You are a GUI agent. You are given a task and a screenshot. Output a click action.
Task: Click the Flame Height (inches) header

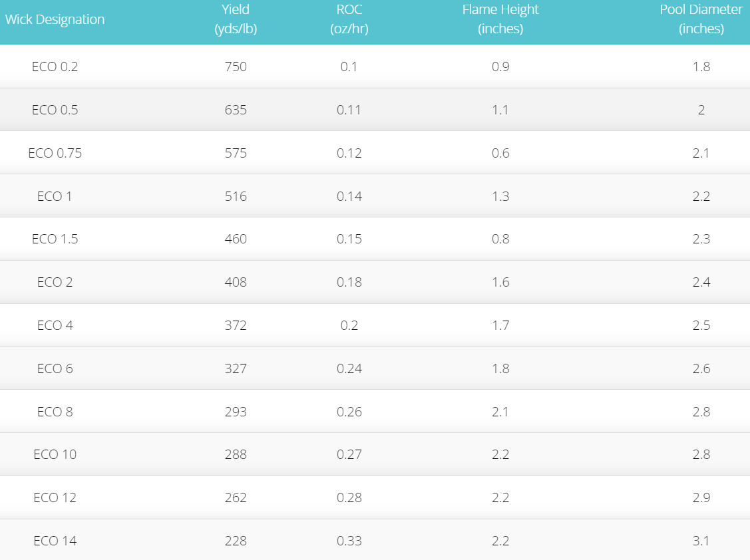(500, 19)
